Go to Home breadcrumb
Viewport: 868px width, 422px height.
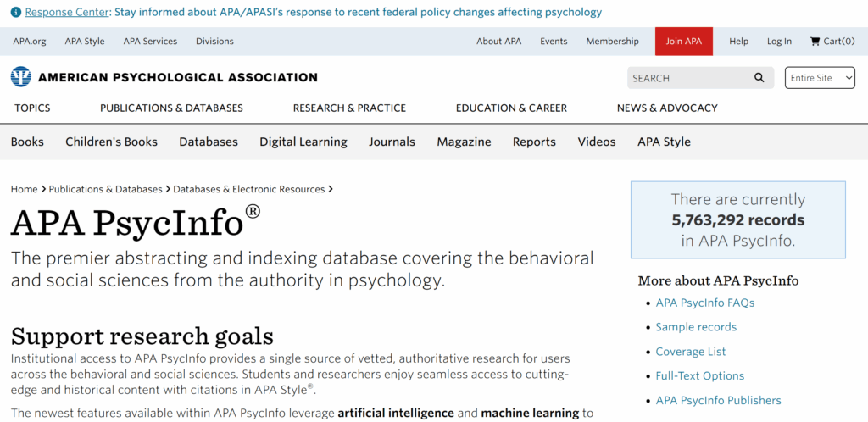[24, 189]
